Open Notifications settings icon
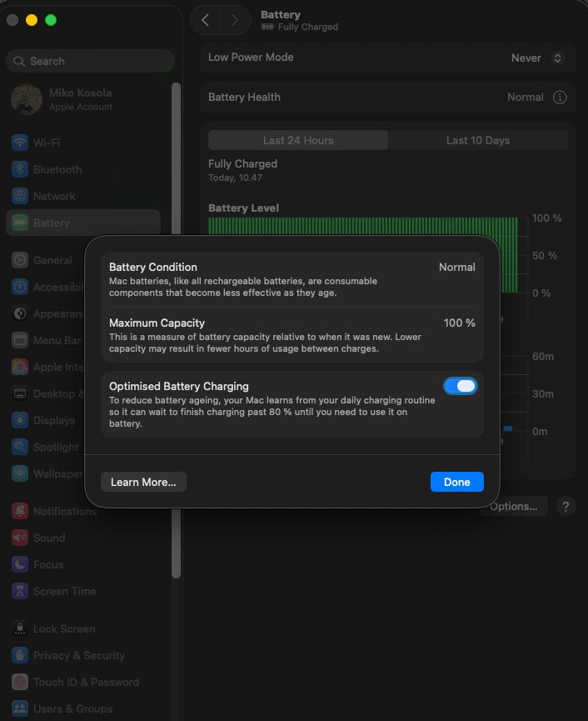This screenshot has height=721, width=588. [20, 511]
